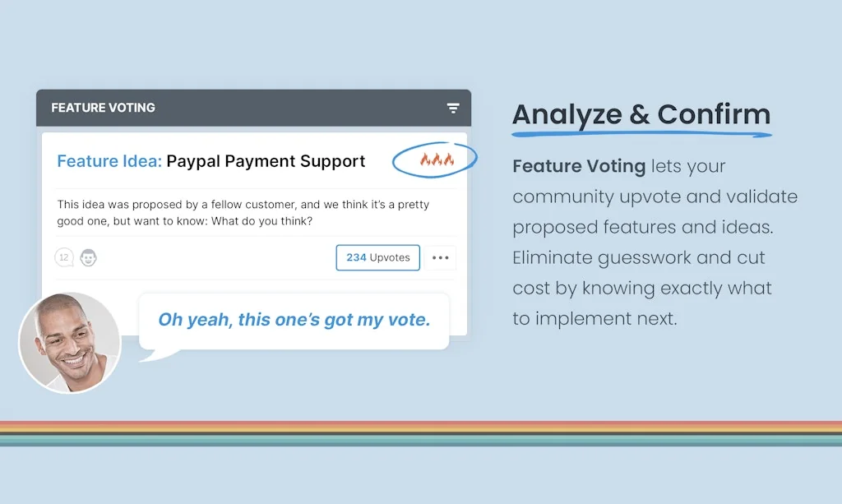Screen dimensions: 842x504
Task: Click the idea description starting 'This idea was proposed'
Action: [x=243, y=205]
